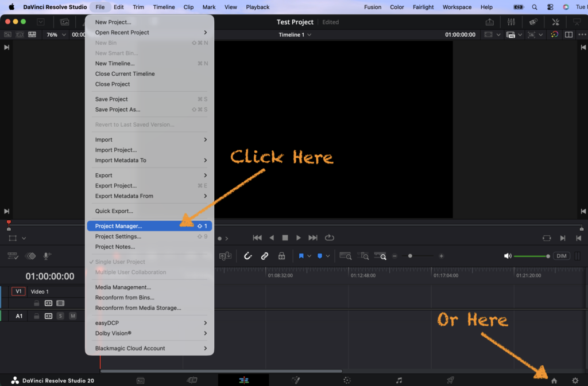
Task: Open the Fusion page wand icon
Action: (x=296, y=380)
